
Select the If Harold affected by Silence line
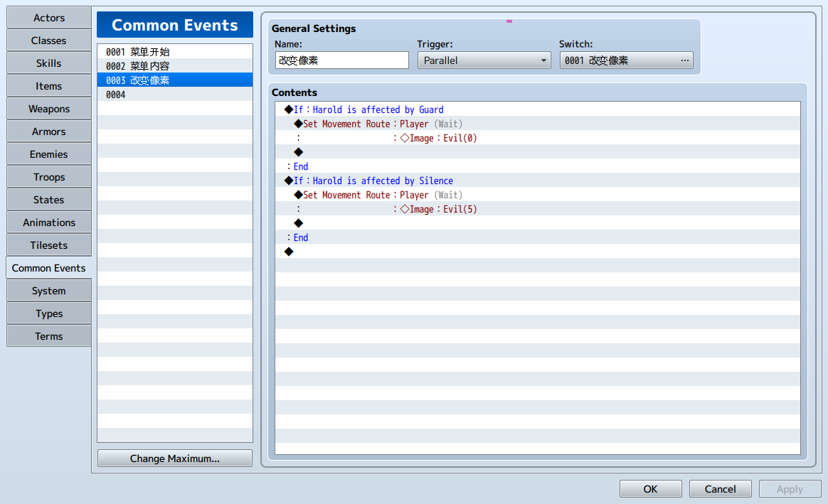(x=538, y=181)
